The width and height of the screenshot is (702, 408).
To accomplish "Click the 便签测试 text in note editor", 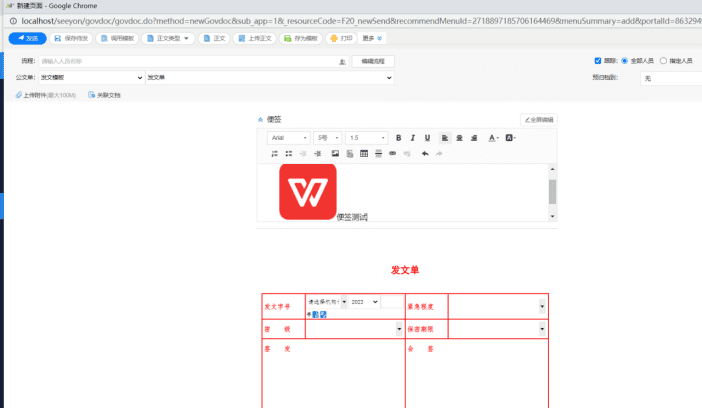I will (352, 217).
